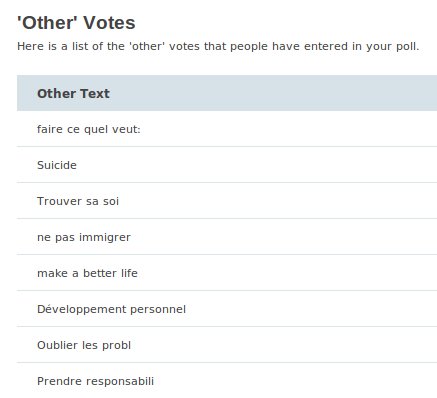
Task: Click the poll description sentence
Action: [x=218, y=46]
